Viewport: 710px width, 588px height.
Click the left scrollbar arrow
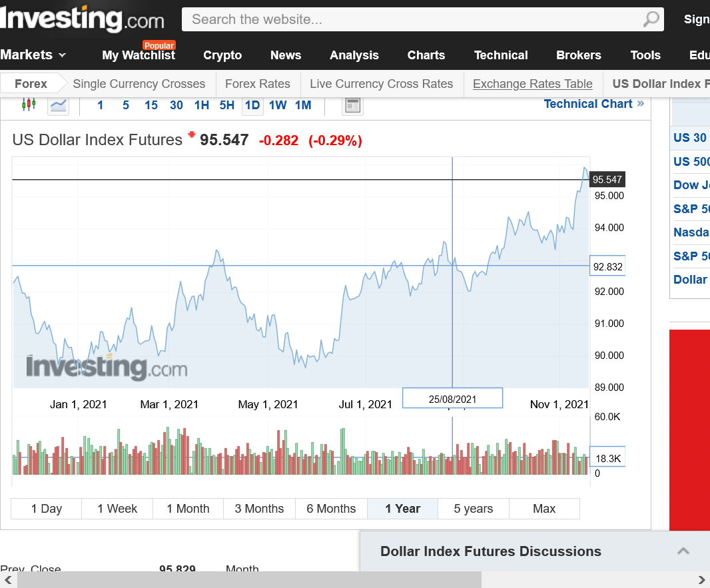coord(8,579)
